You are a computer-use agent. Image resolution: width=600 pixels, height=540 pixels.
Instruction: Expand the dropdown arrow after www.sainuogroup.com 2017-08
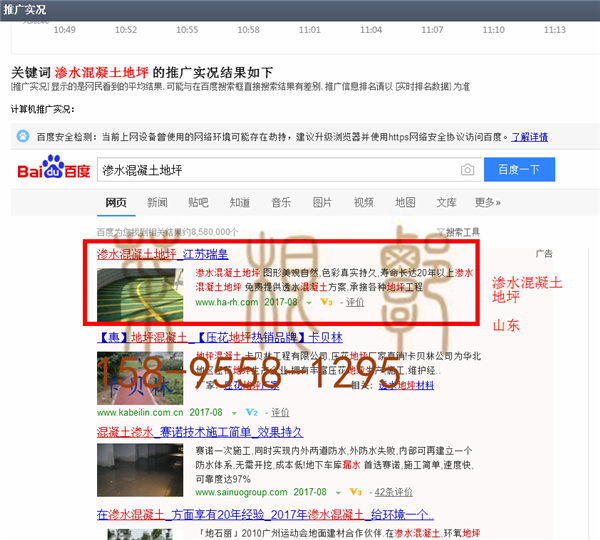pos(338,493)
